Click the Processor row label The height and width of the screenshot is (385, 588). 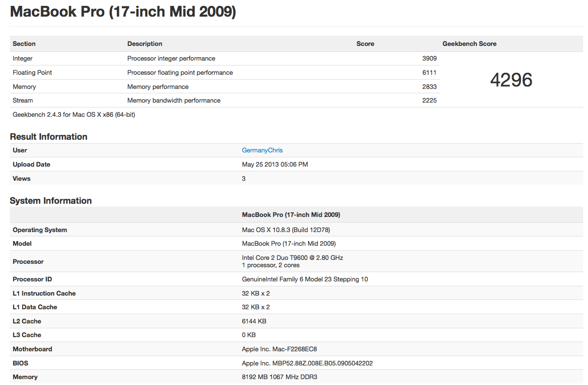click(28, 262)
